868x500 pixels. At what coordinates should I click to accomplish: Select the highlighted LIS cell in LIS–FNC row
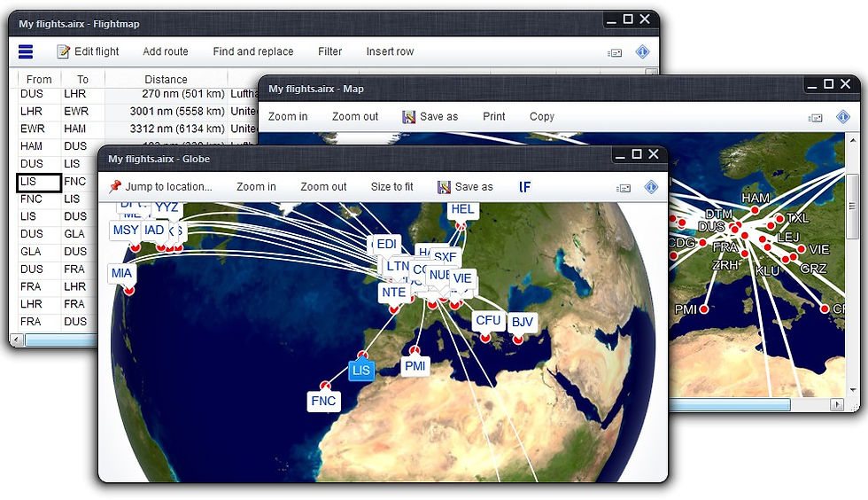[39, 182]
